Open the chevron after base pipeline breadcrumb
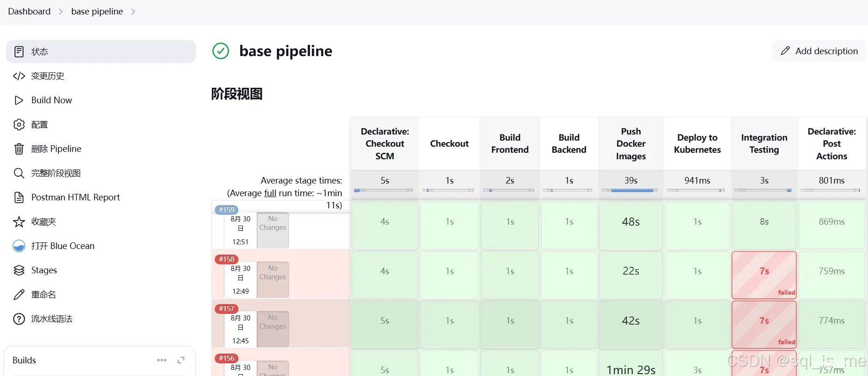 click(x=133, y=12)
